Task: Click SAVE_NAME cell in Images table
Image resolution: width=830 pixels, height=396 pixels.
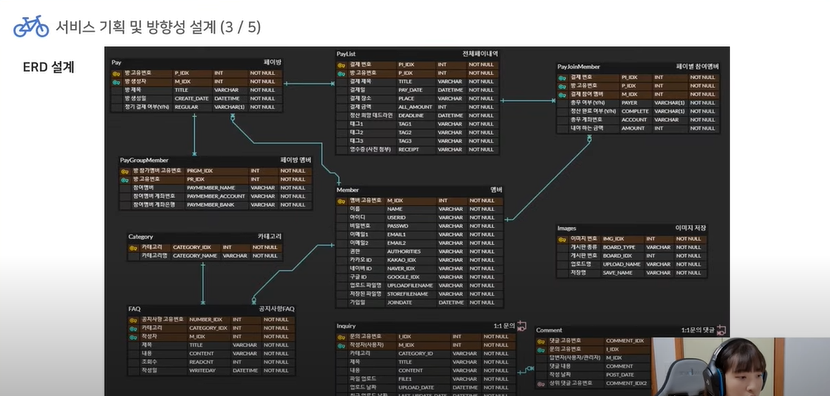Action: tap(622, 273)
